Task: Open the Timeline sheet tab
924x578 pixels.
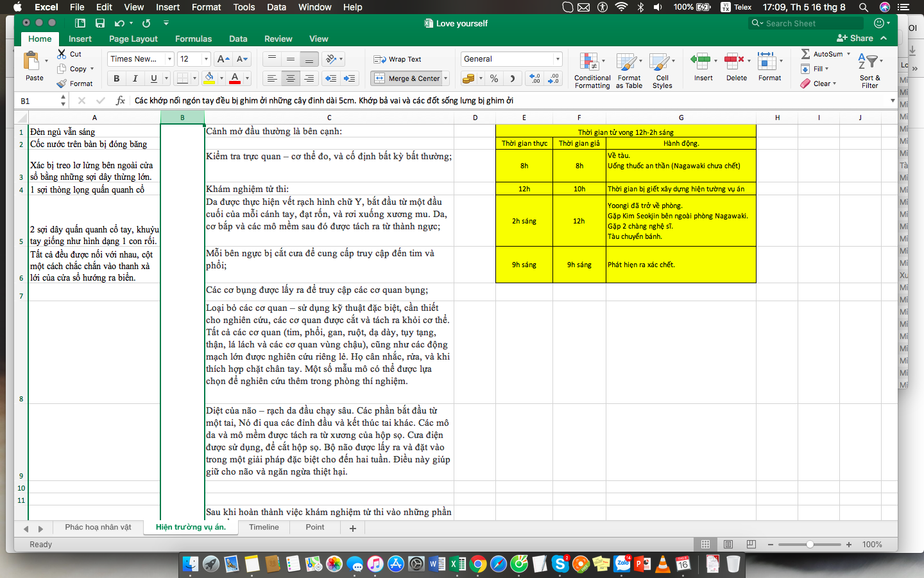Action: click(264, 527)
